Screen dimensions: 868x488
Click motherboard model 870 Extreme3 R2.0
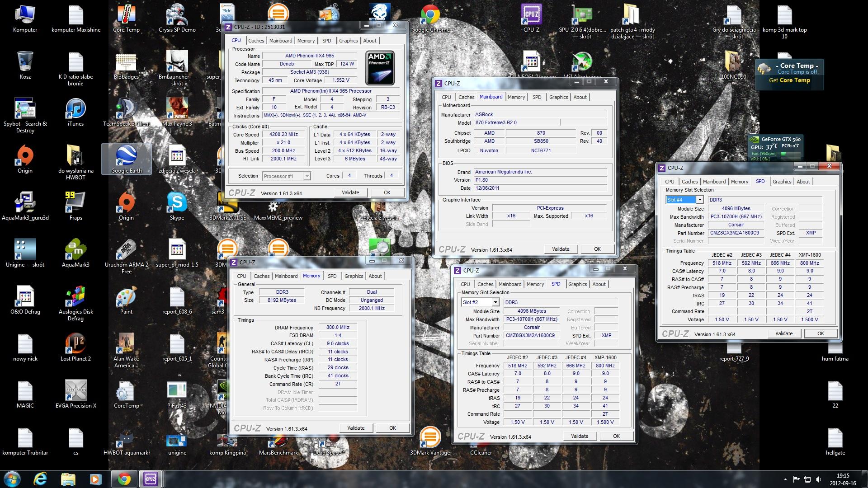coord(516,122)
